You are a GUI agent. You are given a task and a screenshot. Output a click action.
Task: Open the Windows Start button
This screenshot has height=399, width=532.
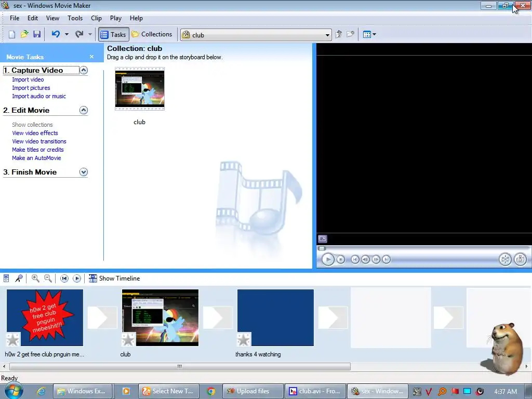[x=14, y=391]
